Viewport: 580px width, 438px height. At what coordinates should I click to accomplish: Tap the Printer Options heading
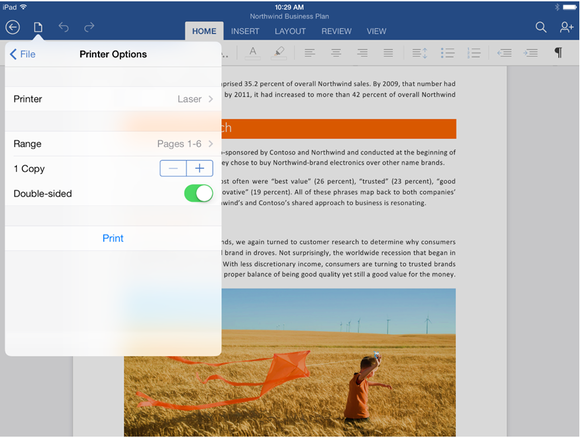[113, 54]
